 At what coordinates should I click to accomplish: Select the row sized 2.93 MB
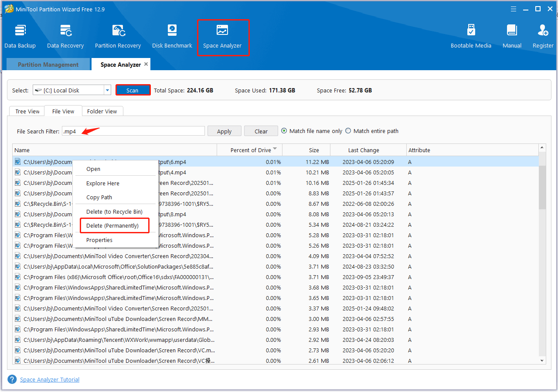(x=276, y=329)
